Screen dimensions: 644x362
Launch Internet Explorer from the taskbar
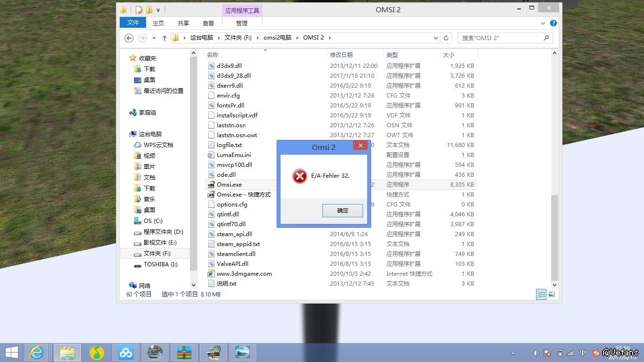tap(37, 353)
